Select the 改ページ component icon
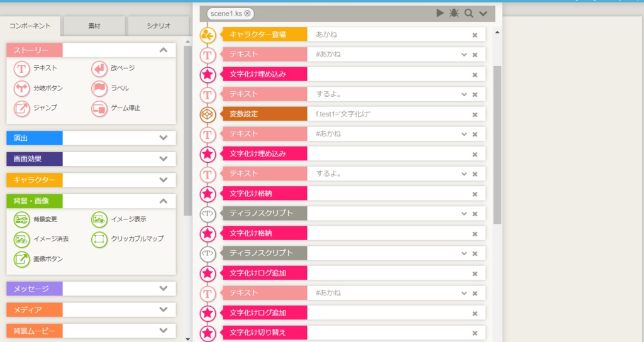 click(x=99, y=69)
